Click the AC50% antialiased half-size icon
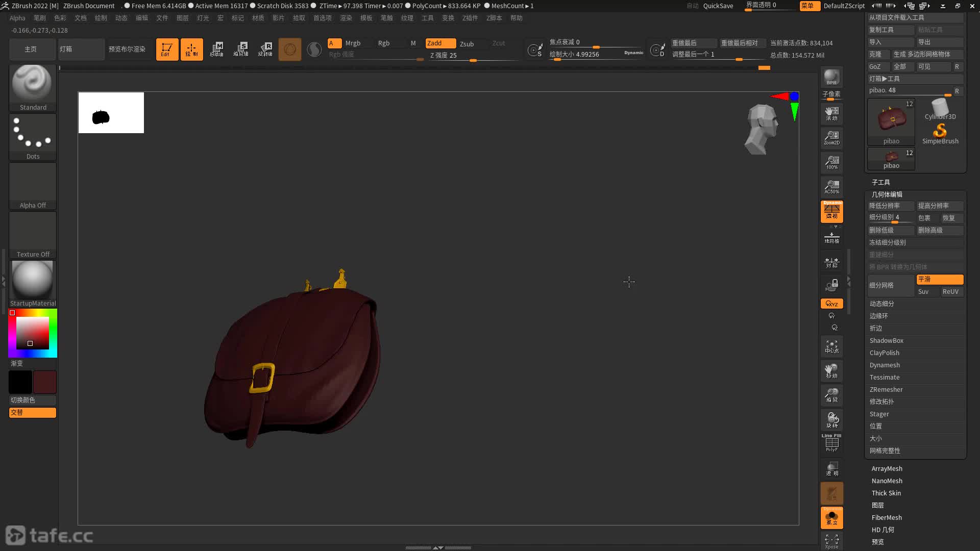 tap(831, 187)
